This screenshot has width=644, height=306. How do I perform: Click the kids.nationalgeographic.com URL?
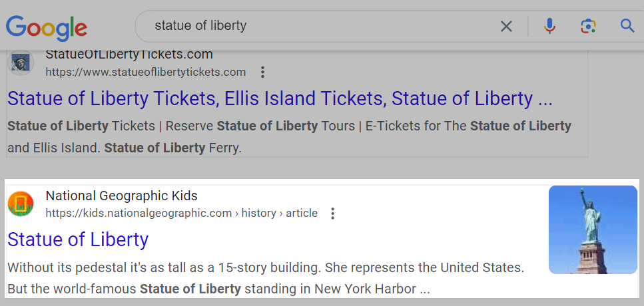(139, 214)
